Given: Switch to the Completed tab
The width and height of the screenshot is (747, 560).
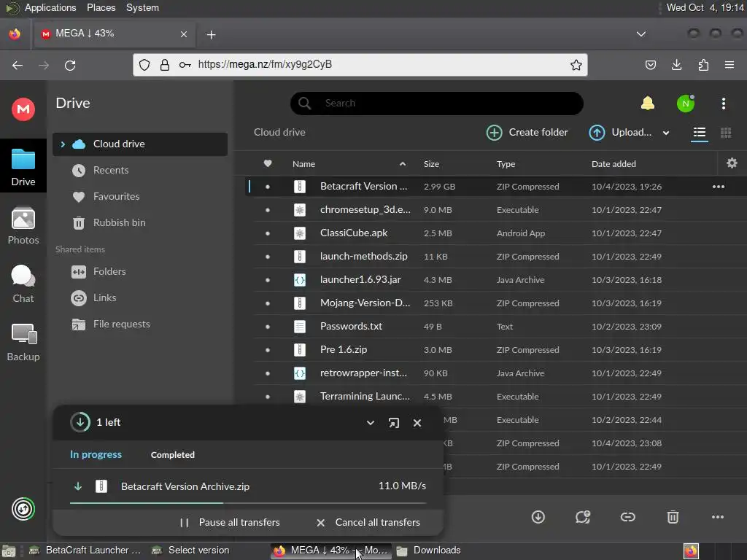Looking at the screenshot, I should pyautogui.click(x=172, y=455).
